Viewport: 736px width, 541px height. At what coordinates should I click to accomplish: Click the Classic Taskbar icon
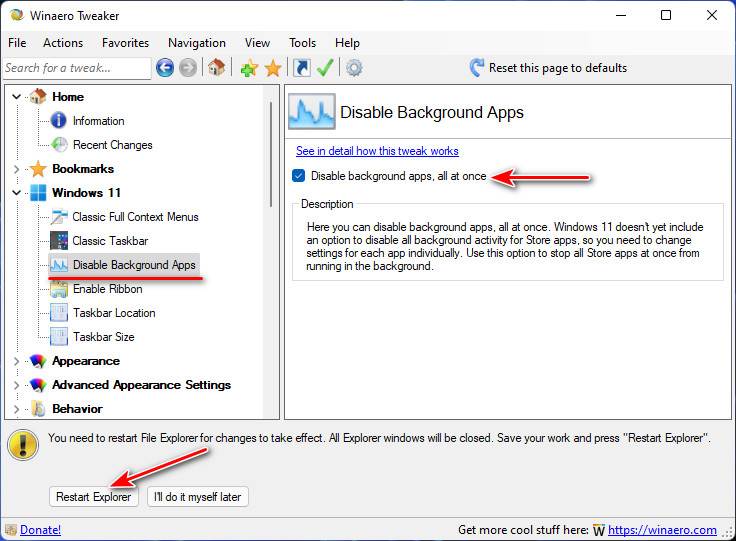pyautogui.click(x=59, y=241)
